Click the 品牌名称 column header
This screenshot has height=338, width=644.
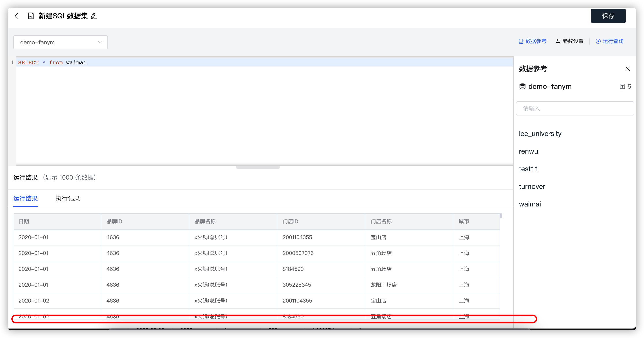(234, 221)
